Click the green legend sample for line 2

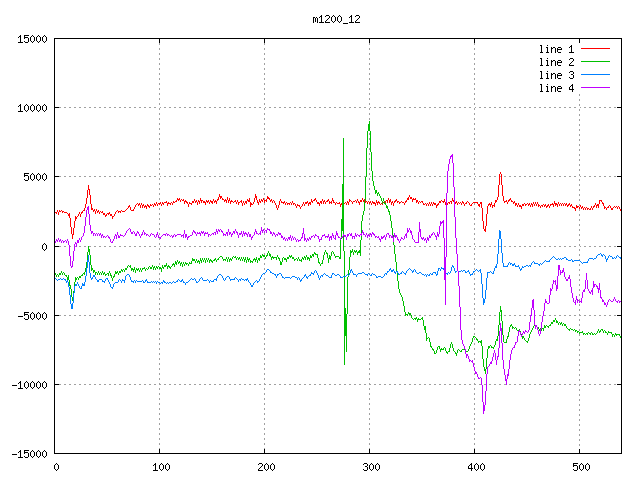tap(596, 62)
